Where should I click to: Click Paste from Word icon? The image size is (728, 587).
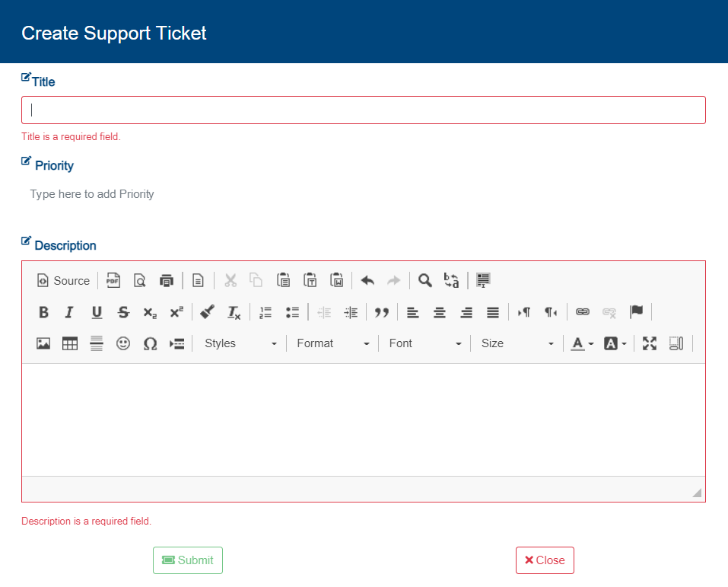336,281
